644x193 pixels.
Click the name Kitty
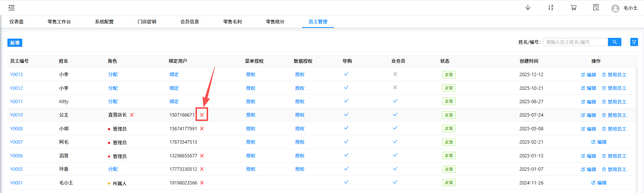64,102
